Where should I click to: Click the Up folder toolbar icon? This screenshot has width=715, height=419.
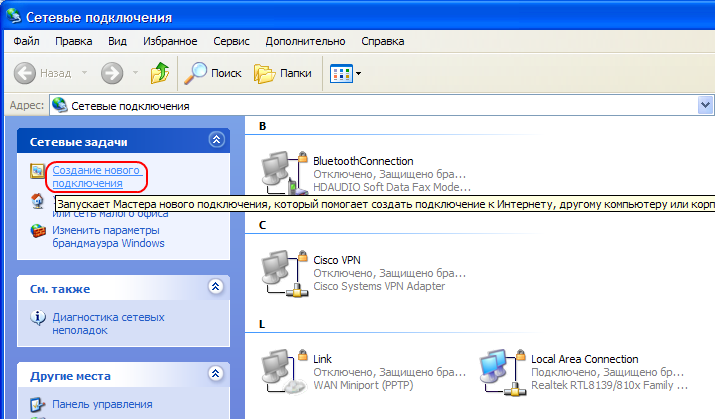tap(159, 73)
